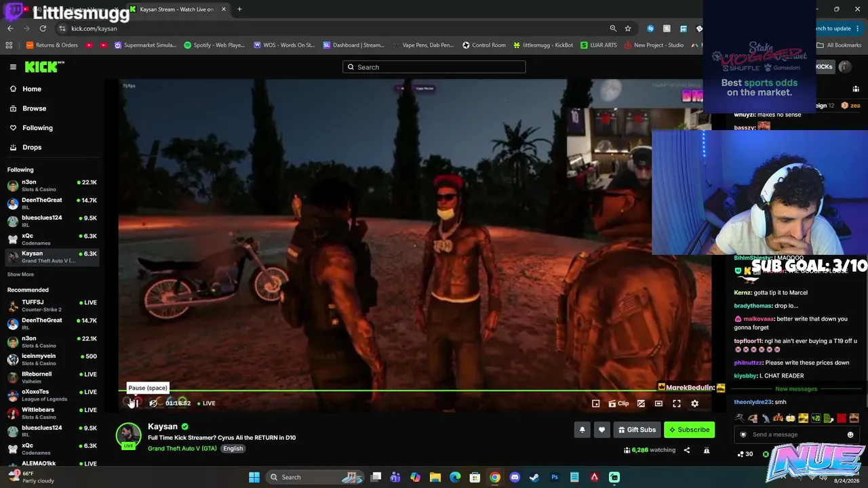The width and height of the screenshot is (868, 488).
Task: Open Microsoft Edge from the taskbar
Action: pos(455,477)
